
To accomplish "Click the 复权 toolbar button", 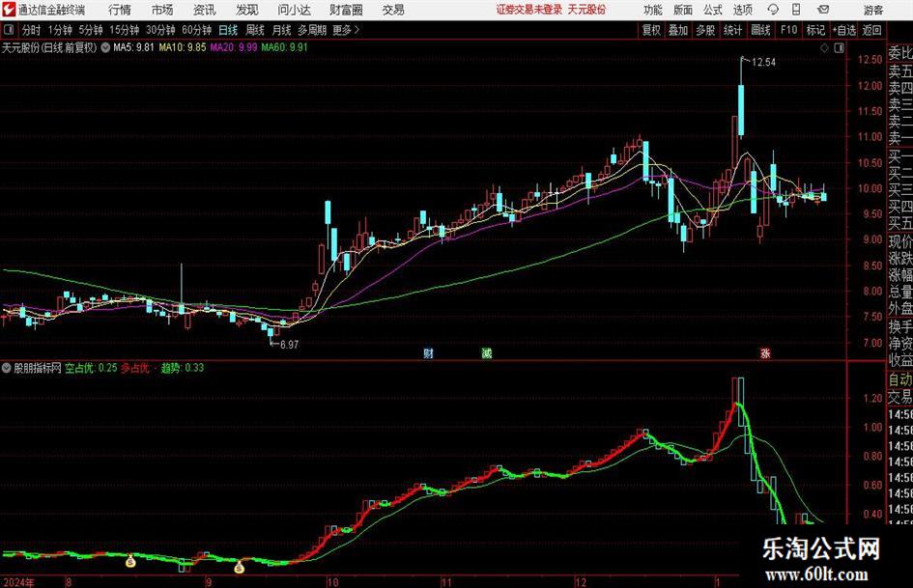I will click(651, 30).
